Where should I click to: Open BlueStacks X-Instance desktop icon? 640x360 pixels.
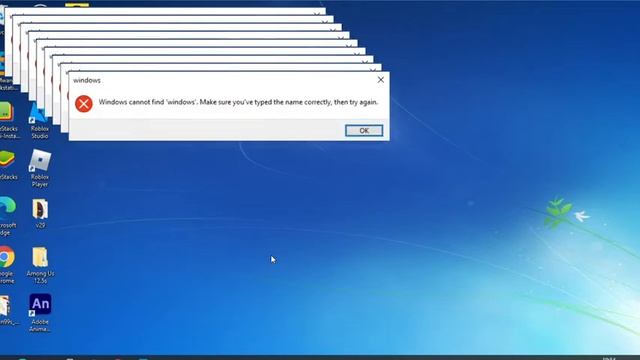pyautogui.click(x=9, y=120)
